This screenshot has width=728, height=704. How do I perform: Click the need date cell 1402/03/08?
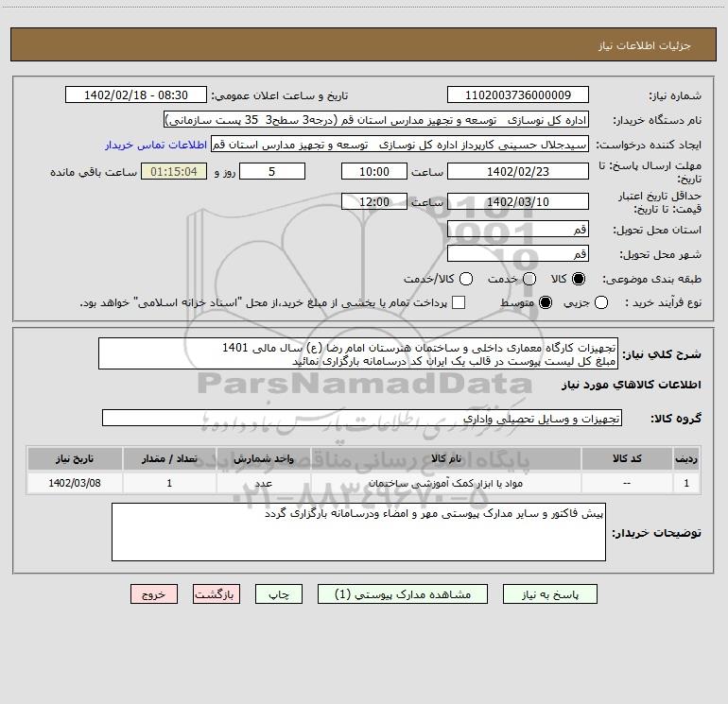tap(75, 483)
